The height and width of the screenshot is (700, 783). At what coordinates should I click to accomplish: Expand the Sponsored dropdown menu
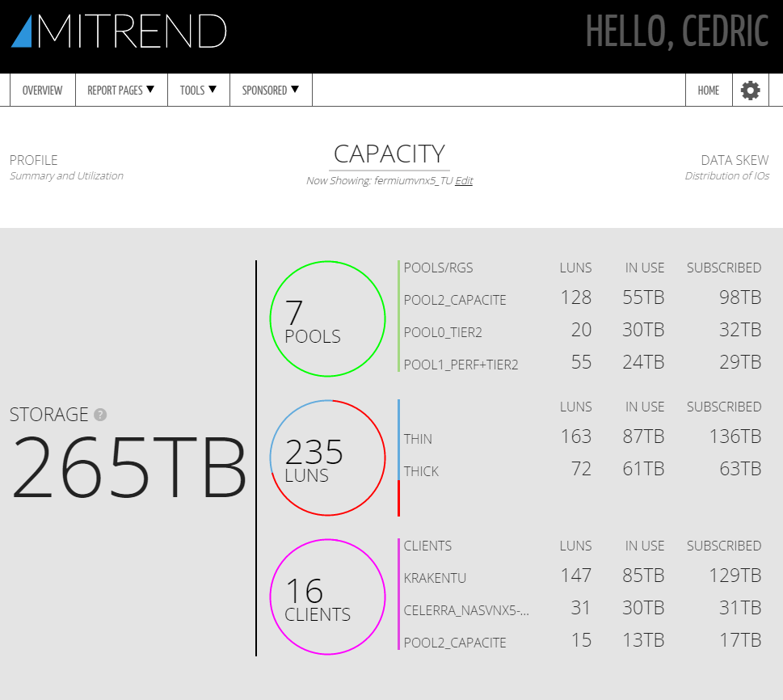[x=271, y=91]
